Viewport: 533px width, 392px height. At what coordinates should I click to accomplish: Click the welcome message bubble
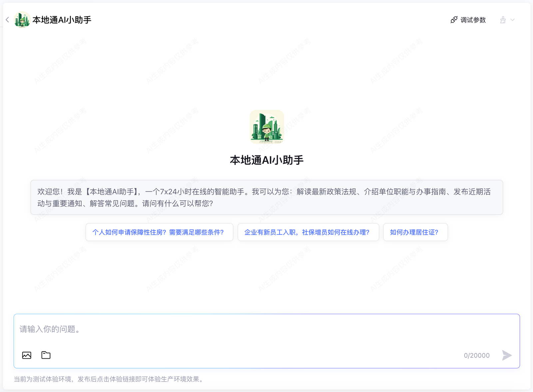pos(266,197)
